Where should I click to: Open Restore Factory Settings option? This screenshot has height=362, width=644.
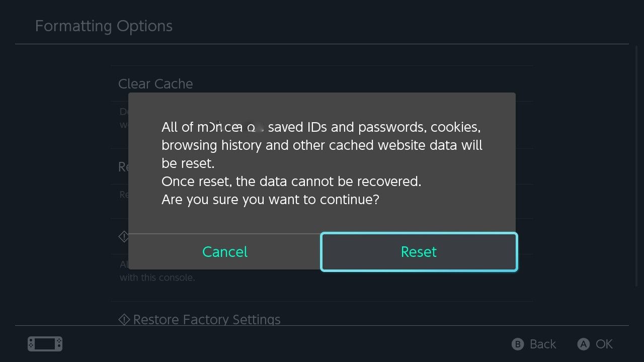click(206, 319)
